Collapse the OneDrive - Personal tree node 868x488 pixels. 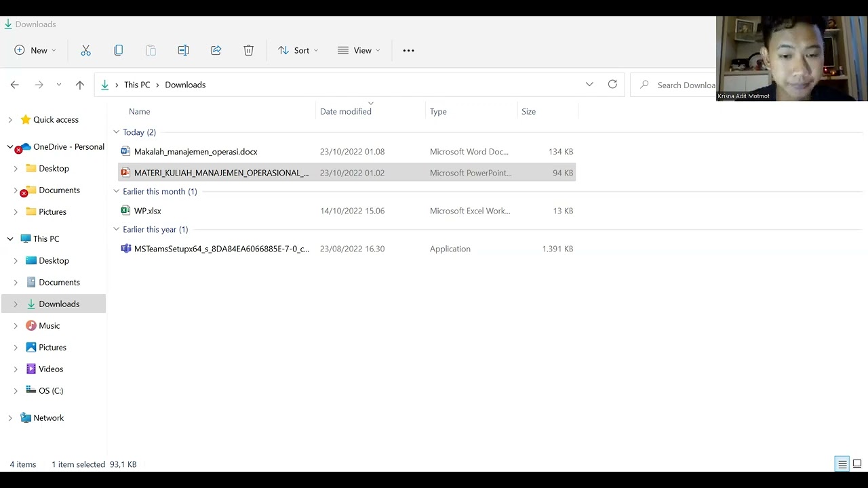tap(10, 146)
